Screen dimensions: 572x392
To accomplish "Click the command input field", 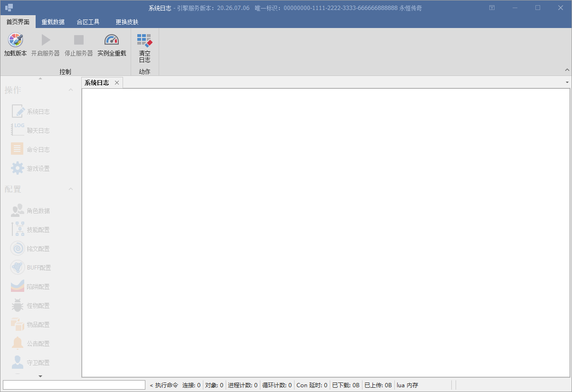I will pyautogui.click(x=74, y=385).
